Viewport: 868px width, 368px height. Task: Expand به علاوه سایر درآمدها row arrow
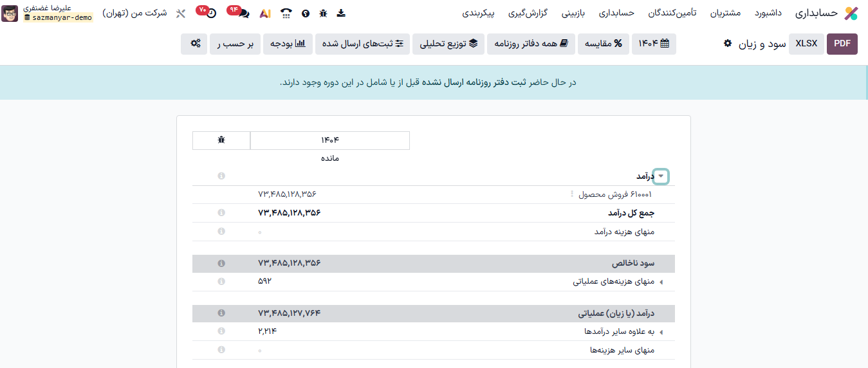(661, 332)
